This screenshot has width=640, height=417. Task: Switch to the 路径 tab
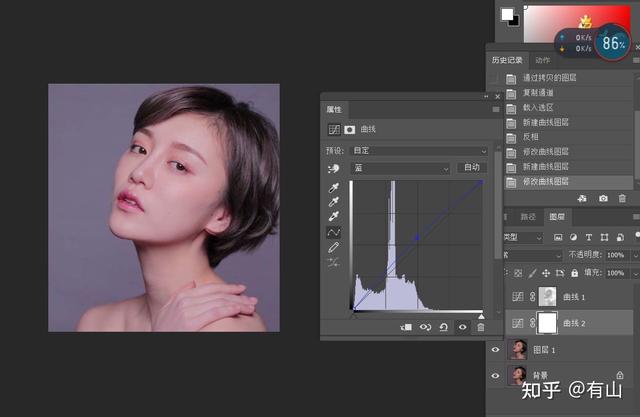(528, 217)
